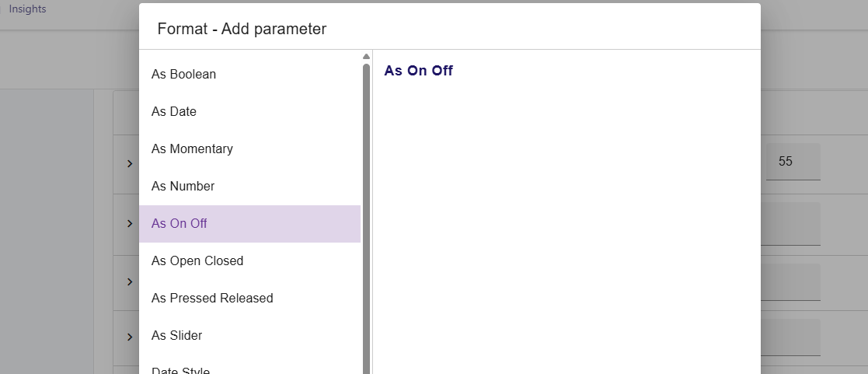The width and height of the screenshot is (868, 374).
Task: Select As Pressed Released option
Action: click(x=212, y=299)
